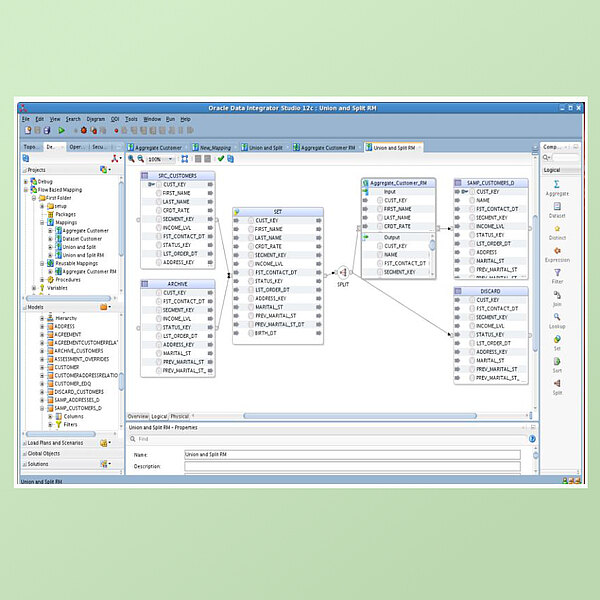Collapse the Flow Based Mapping project node
This screenshot has width=600, height=600.
pos(27,189)
